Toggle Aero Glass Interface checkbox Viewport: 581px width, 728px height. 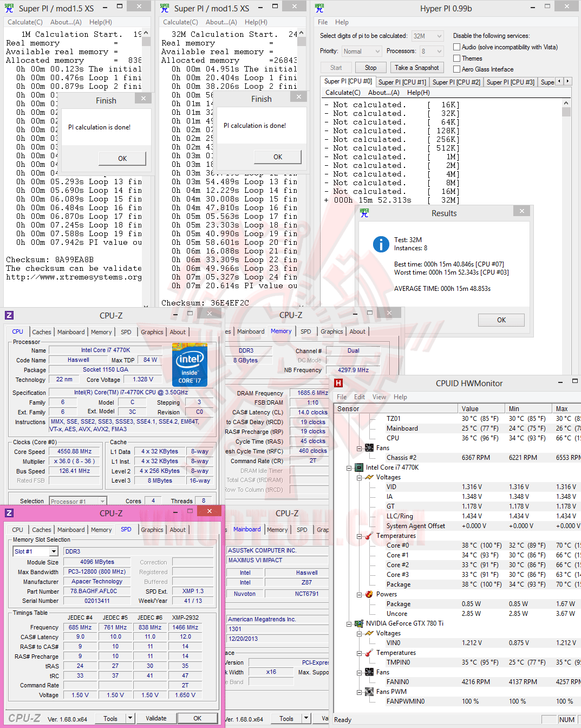click(457, 69)
